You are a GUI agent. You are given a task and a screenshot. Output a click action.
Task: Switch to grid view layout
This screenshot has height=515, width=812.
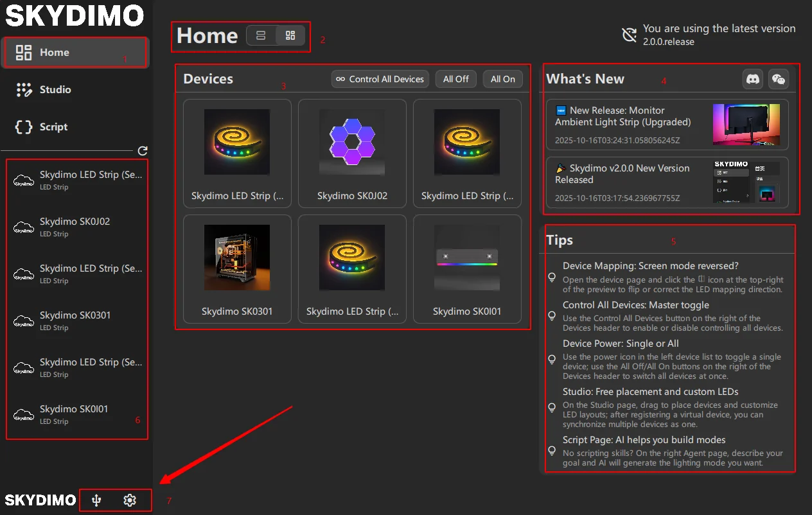pos(290,35)
